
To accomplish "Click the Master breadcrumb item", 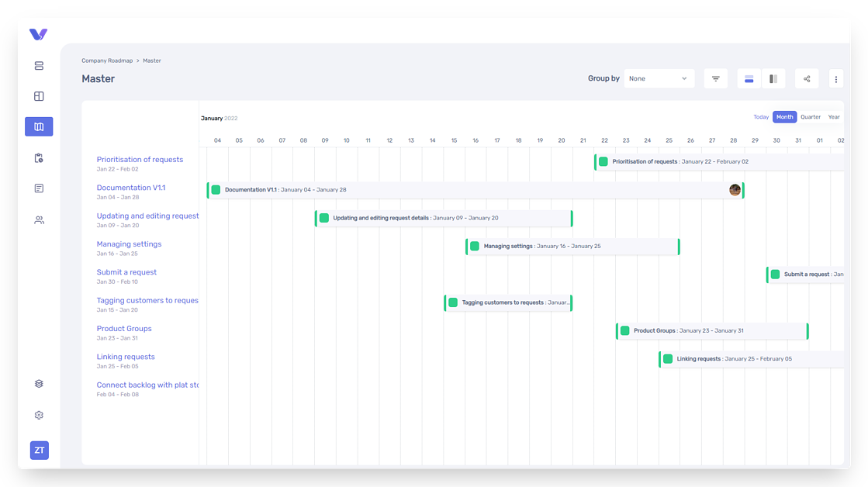I will 152,60.
